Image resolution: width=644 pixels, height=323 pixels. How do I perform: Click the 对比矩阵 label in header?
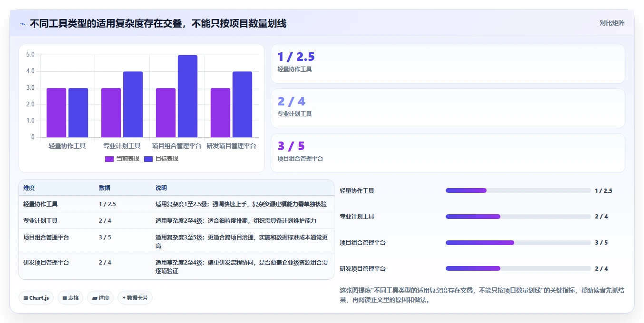(612, 23)
